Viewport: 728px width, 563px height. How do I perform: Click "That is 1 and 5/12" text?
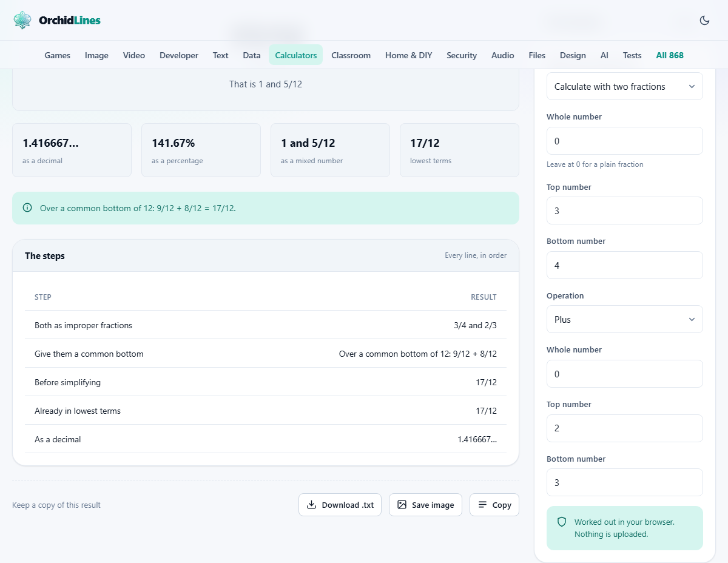coord(266,84)
